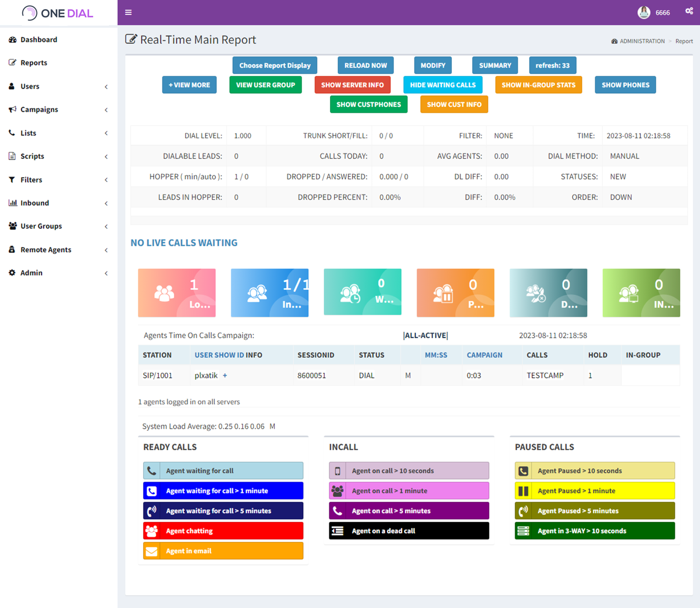Viewport: 700px width, 608px height.
Task: Click the plus next to plxatik
Action: (x=225, y=375)
